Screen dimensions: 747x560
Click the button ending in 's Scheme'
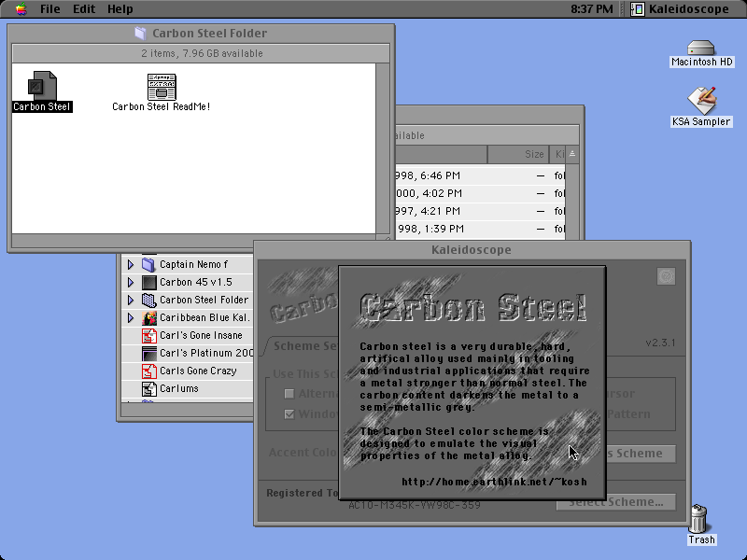click(x=641, y=454)
